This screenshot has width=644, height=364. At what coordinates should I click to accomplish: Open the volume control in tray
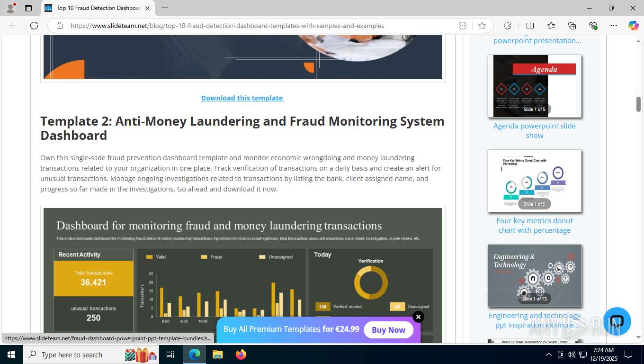pos(572,355)
